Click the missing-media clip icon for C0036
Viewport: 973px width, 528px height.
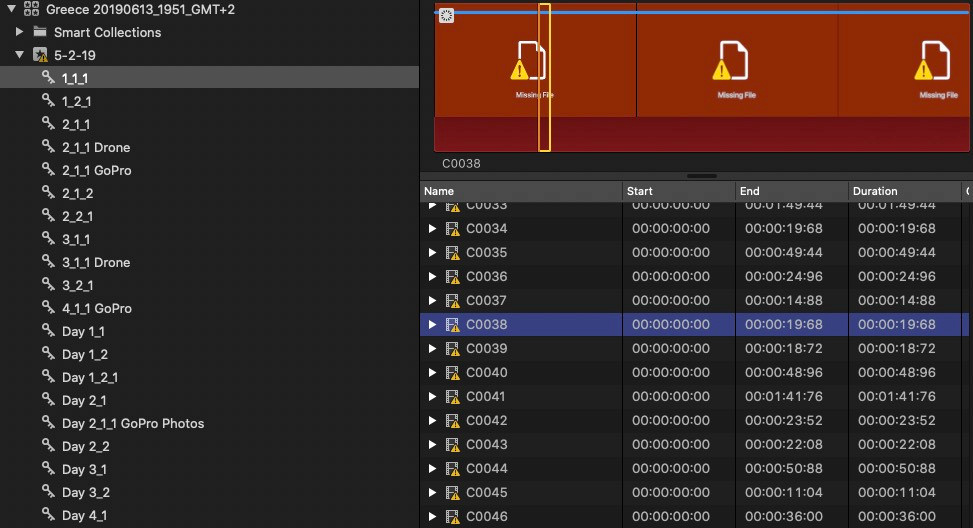(x=453, y=277)
